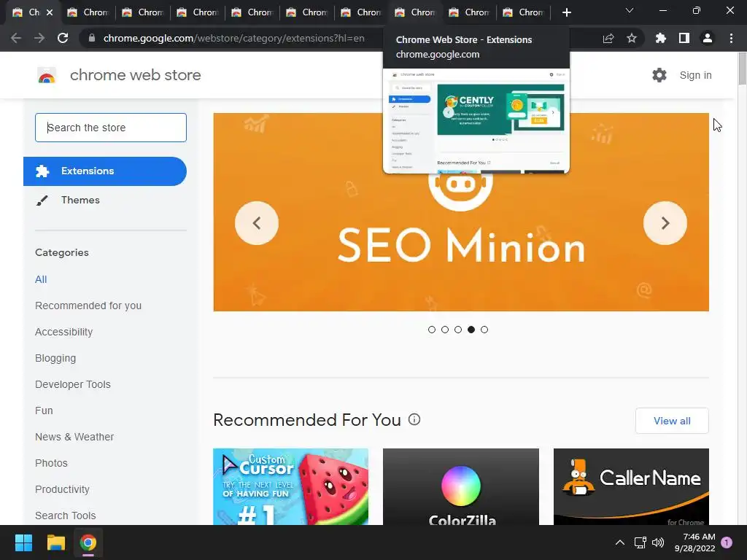Open the Chrome profile avatar menu
This screenshot has width=747, height=560.
(x=707, y=38)
